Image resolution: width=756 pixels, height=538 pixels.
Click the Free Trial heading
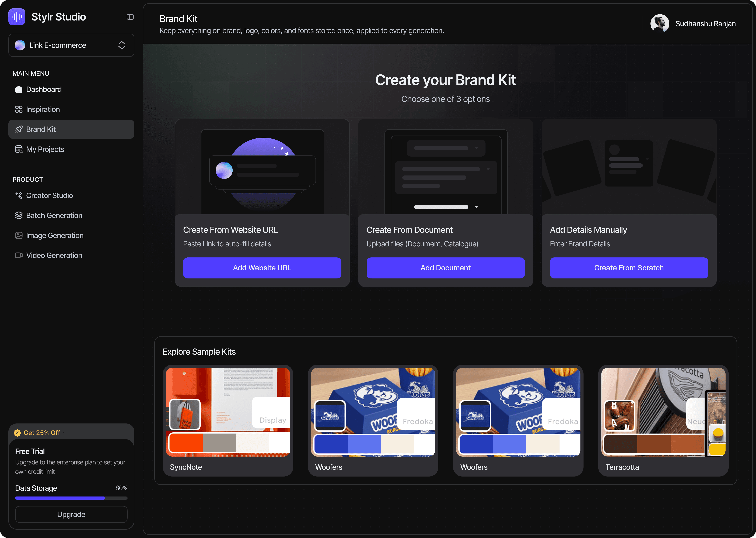coord(30,451)
